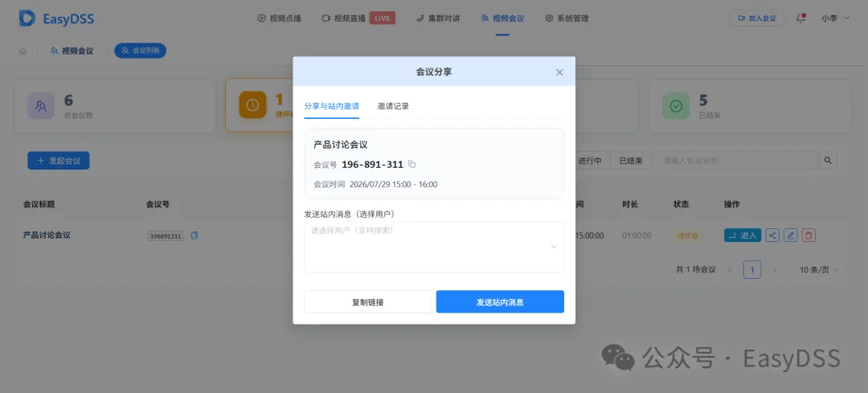The height and width of the screenshot is (393, 868).
Task: Filter meetings by 进行中
Action: [x=590, y=161]
